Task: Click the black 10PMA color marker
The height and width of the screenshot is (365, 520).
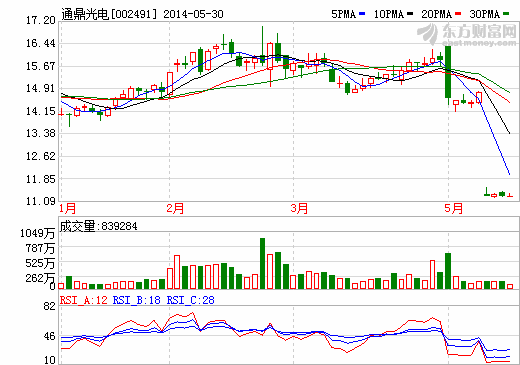Action: [410, 14]
